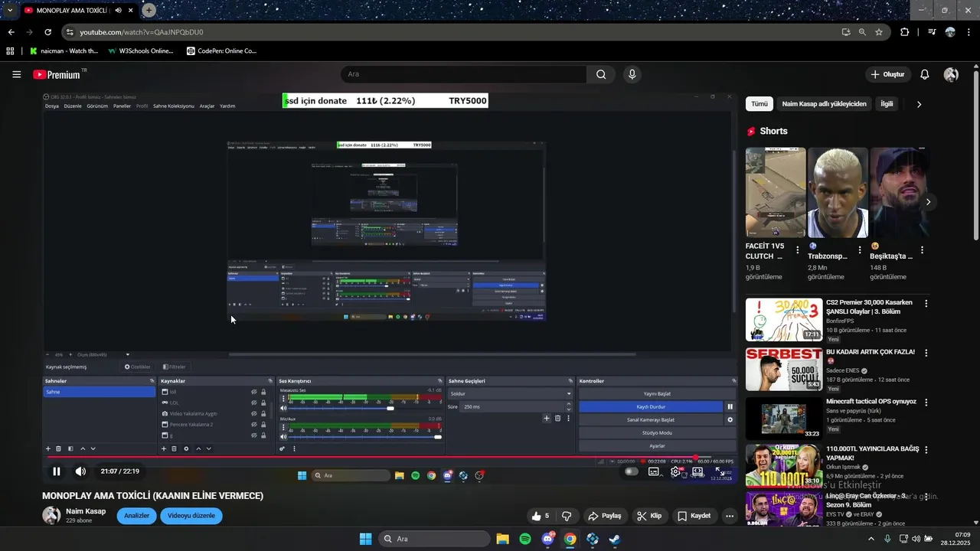Bookmark this page with star icon
Image resolution: width=980 pixels, height=551 pixels.
(x=879, y=32)
